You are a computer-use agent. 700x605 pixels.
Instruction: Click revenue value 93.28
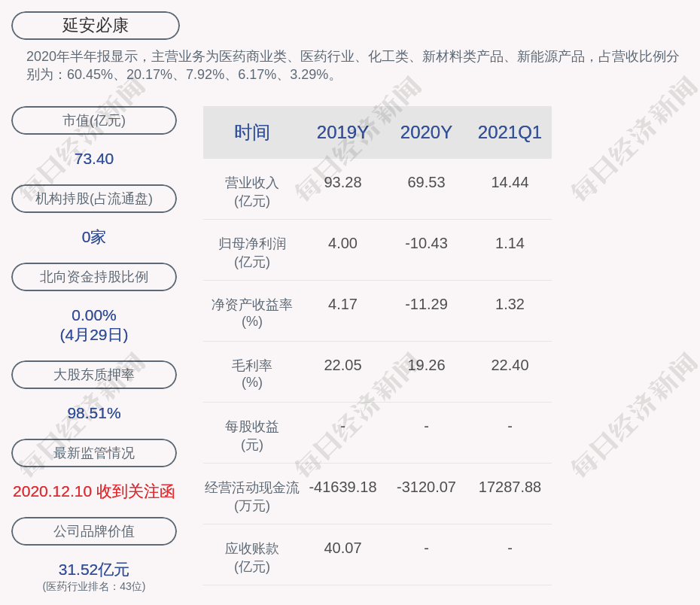pyautogui.click(x=342, y=183)
